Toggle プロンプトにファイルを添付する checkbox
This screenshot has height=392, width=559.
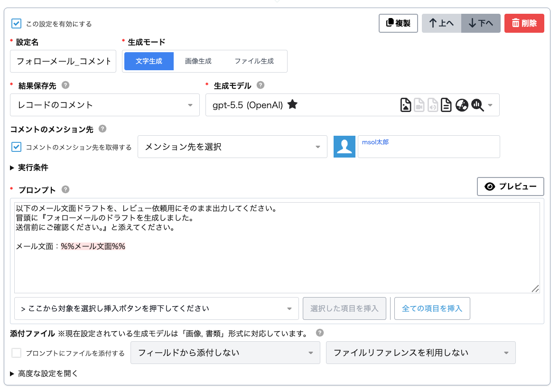(x=17, y=353)
